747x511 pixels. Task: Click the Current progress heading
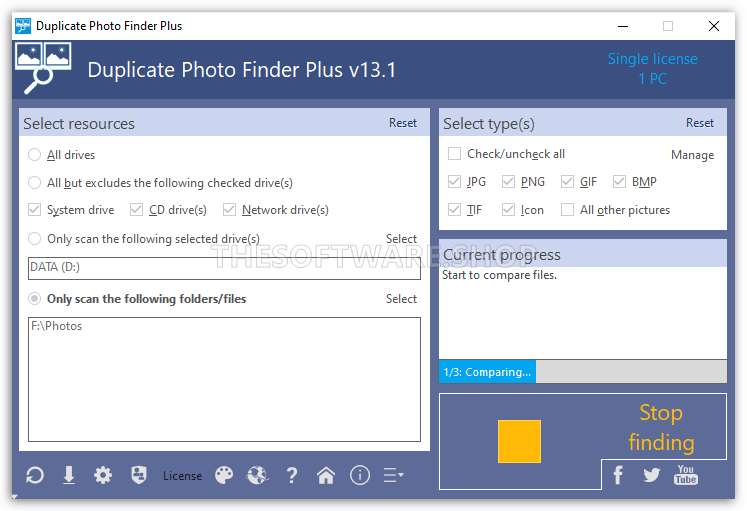(502, 255)
